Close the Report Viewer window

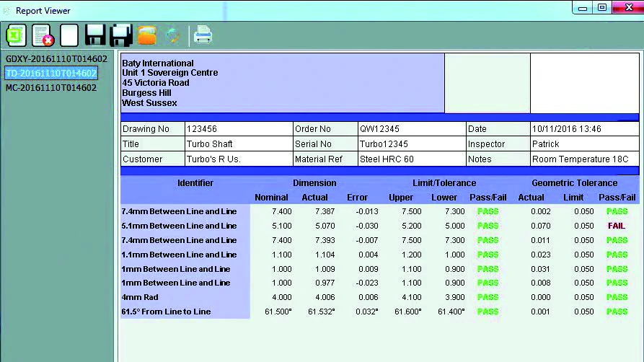629,7
